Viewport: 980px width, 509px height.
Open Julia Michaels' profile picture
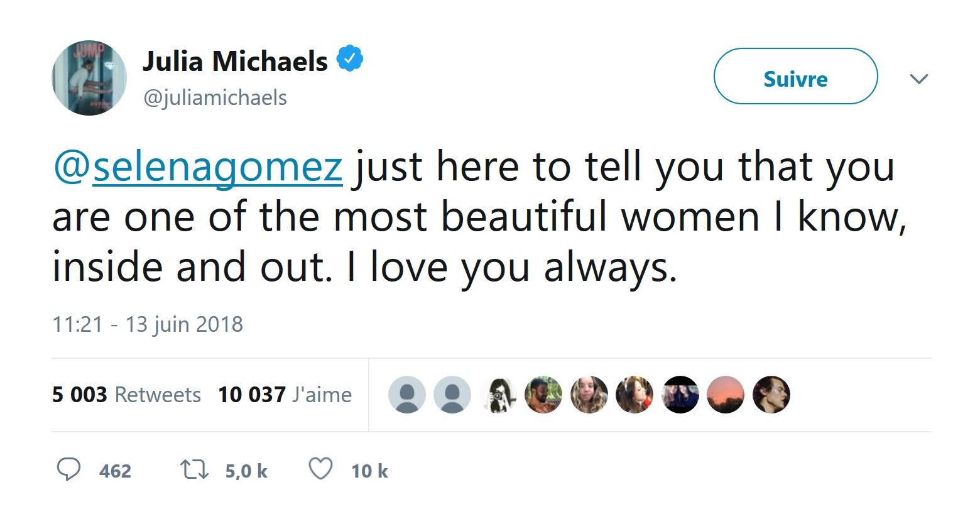point(89,78)
